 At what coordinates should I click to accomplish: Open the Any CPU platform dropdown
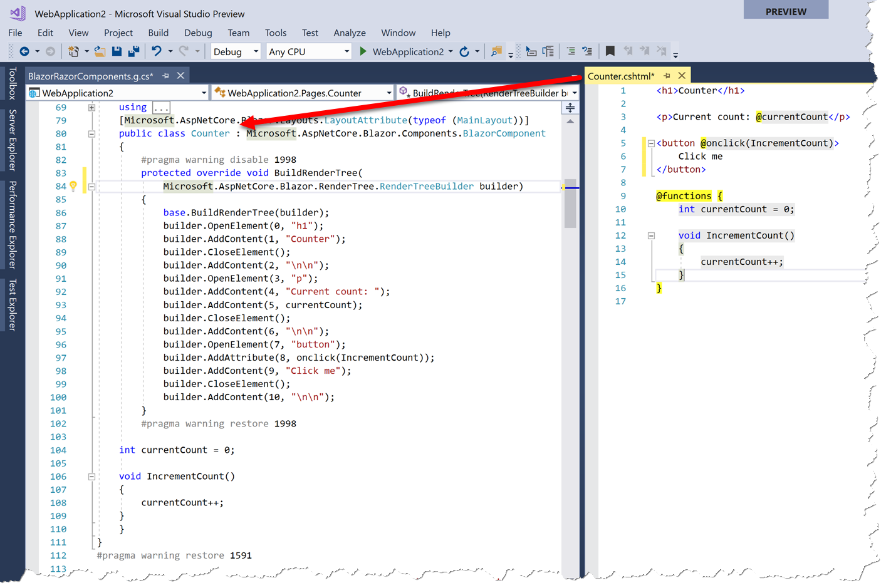(x=309, y=51)
